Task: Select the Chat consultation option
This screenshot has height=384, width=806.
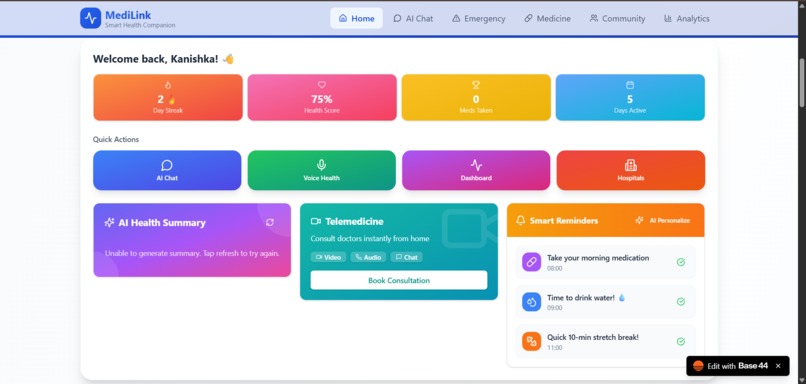Action: [407, 257]
